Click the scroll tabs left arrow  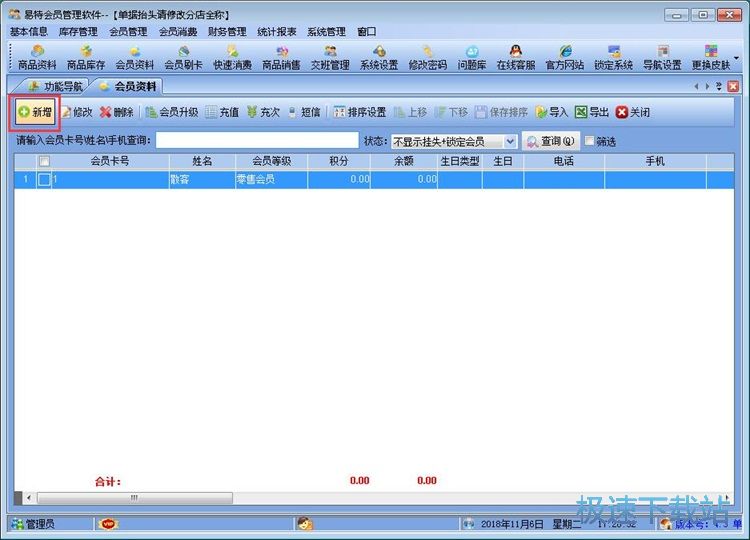point(696,87)
